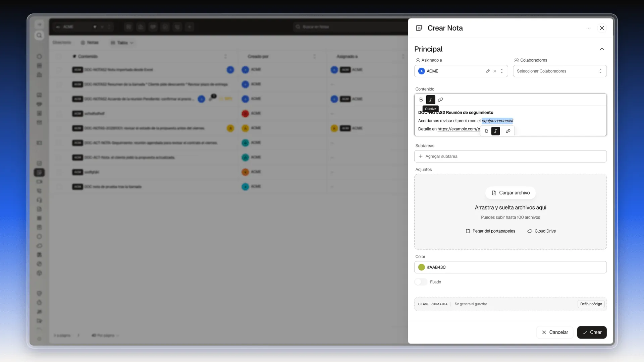
Task: Choose Pegar del portapapeles
Action: click(x=490, y=231)
